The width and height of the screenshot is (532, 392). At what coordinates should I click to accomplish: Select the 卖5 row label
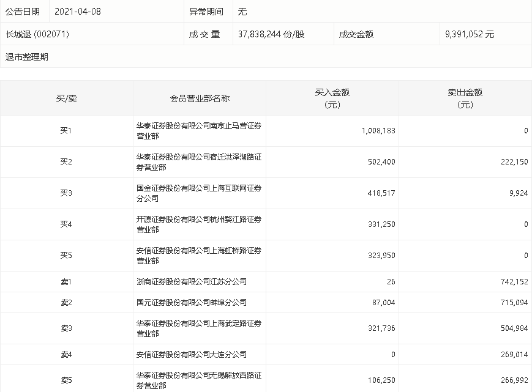(x=66, y=380)
